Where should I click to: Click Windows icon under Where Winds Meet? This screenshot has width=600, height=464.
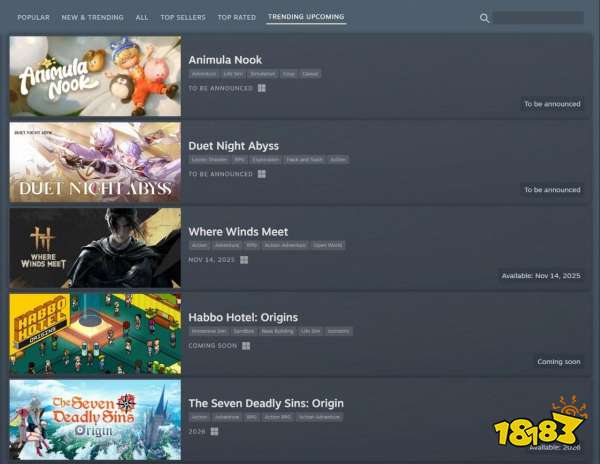pyautogui.click(x=244, y=260)
